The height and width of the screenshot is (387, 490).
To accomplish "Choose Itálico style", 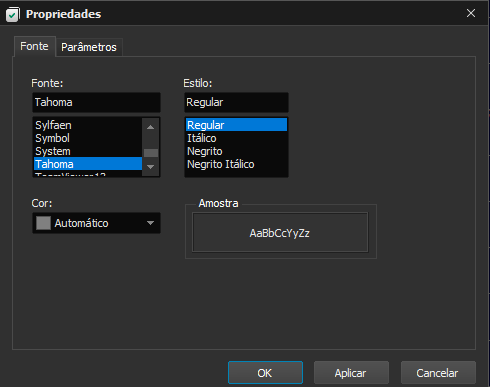I will tap(236, 138).
